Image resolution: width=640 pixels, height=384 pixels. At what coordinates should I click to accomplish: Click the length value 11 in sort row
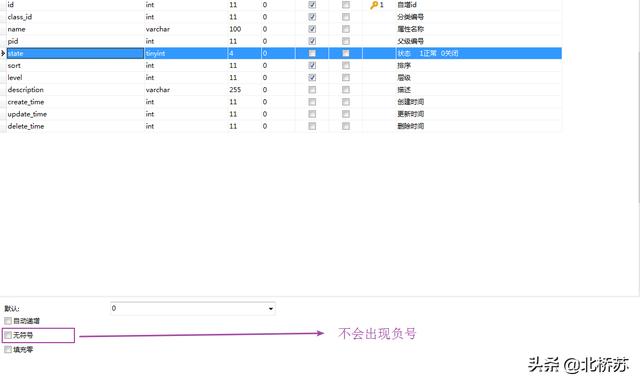(233, 65)
